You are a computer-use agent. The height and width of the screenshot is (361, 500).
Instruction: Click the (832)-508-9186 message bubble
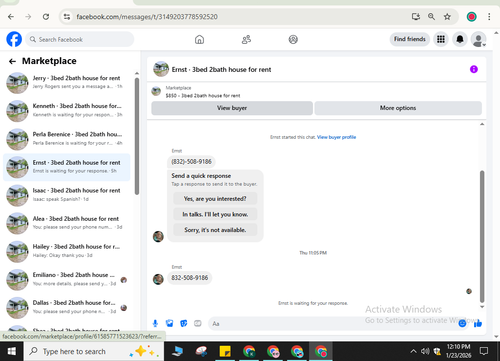pyautogui.click(x=191, y=162)
